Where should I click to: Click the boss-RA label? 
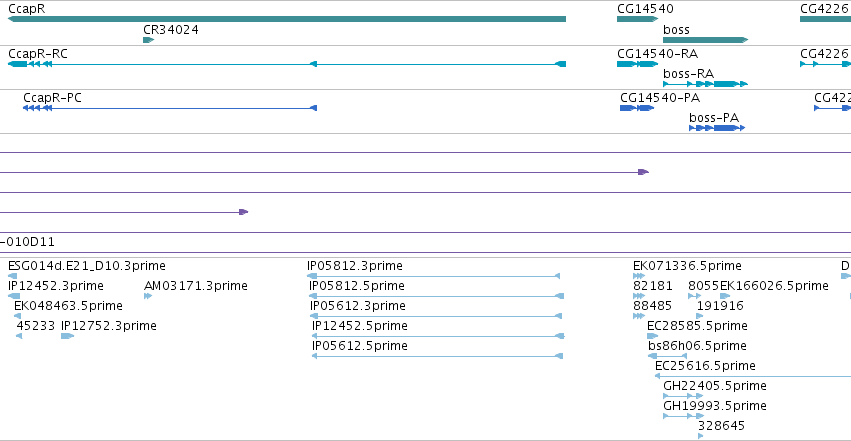(x=688, y=74)
